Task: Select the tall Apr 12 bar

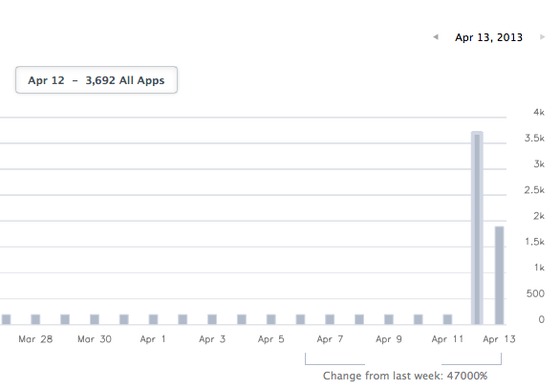Action: (x=477, y=228)
